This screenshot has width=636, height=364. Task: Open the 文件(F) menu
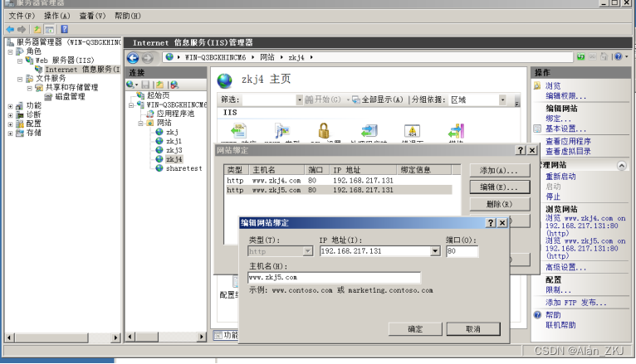[x=22, y=16]
